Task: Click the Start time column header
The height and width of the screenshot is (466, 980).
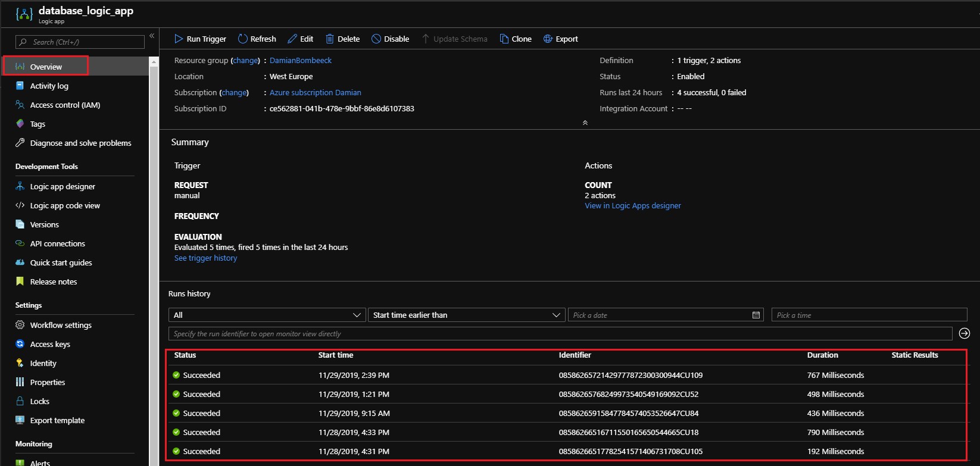Action: pyautogui.click(x=336, y=355)
